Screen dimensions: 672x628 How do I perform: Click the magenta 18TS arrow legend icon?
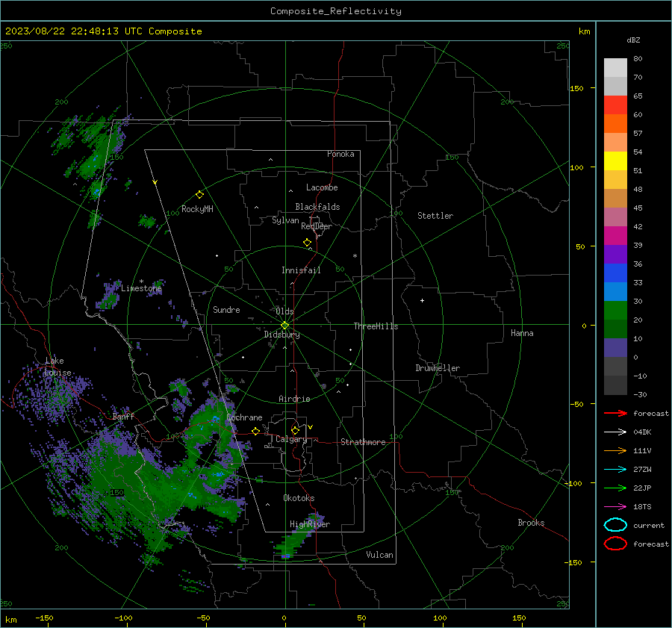coord(615,507)
